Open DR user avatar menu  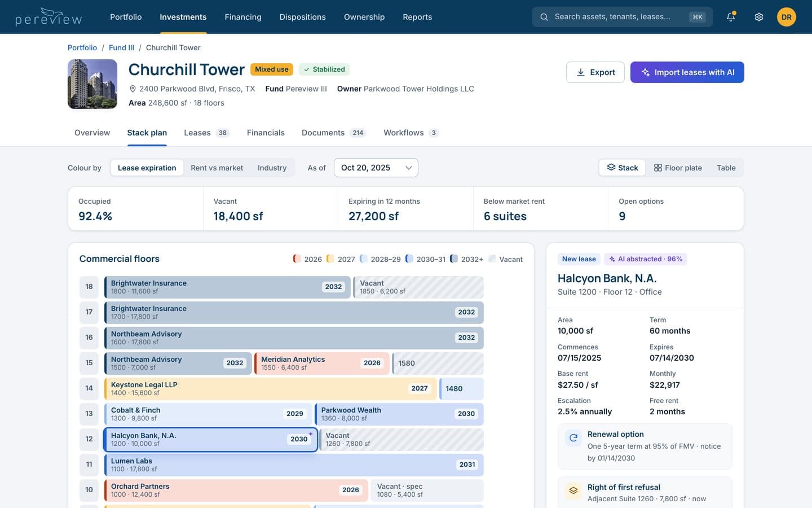click(787, 17)
